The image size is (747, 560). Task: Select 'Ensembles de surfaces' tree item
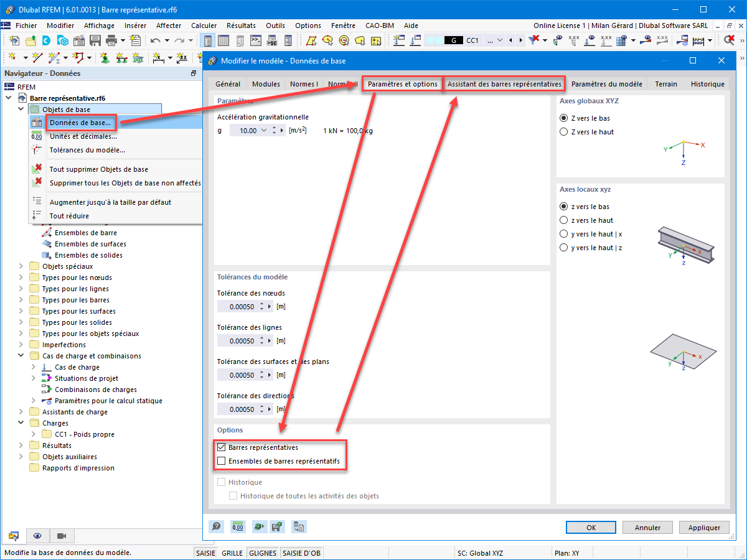pos(90,244)
